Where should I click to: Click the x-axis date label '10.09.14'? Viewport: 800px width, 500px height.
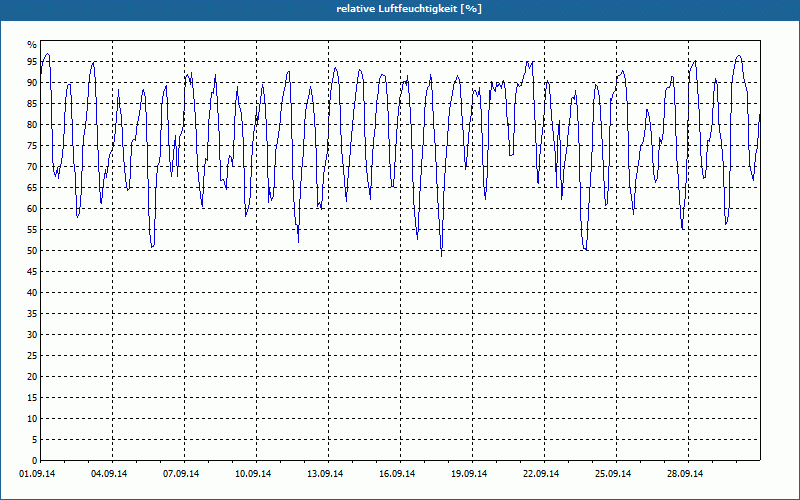(x=253, y=474)
